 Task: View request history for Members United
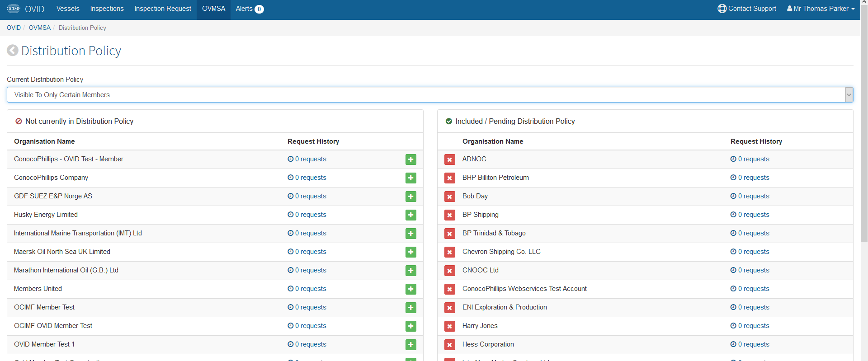click(307, 289)
